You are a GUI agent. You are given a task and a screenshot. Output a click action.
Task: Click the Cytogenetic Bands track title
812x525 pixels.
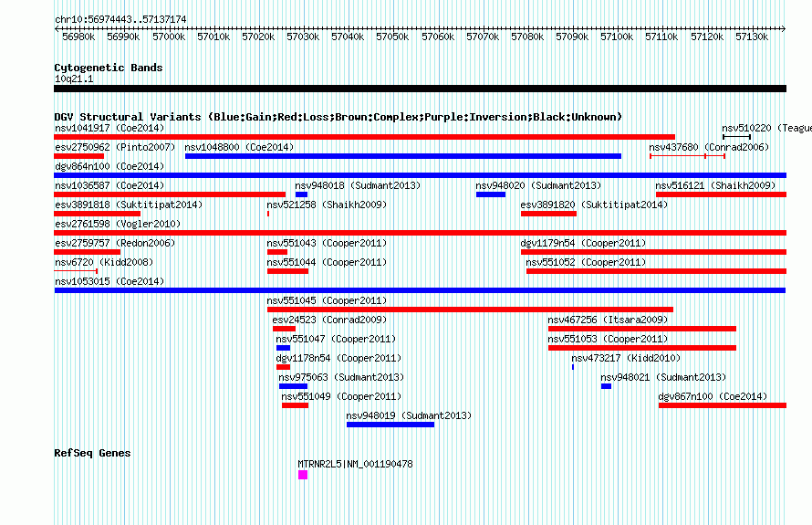point(109,68)
